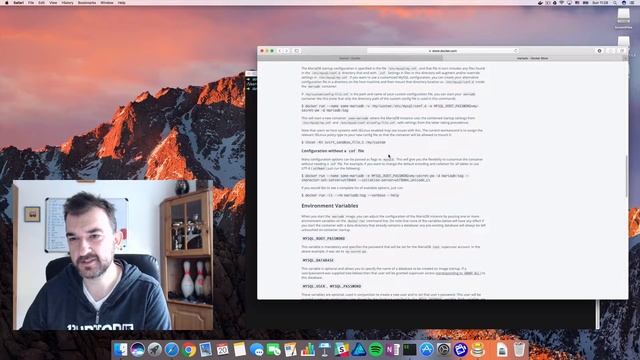This screenshot has width=640, height=360.
Task: Reload page using address bar button
Action: [x=516, y=51]
